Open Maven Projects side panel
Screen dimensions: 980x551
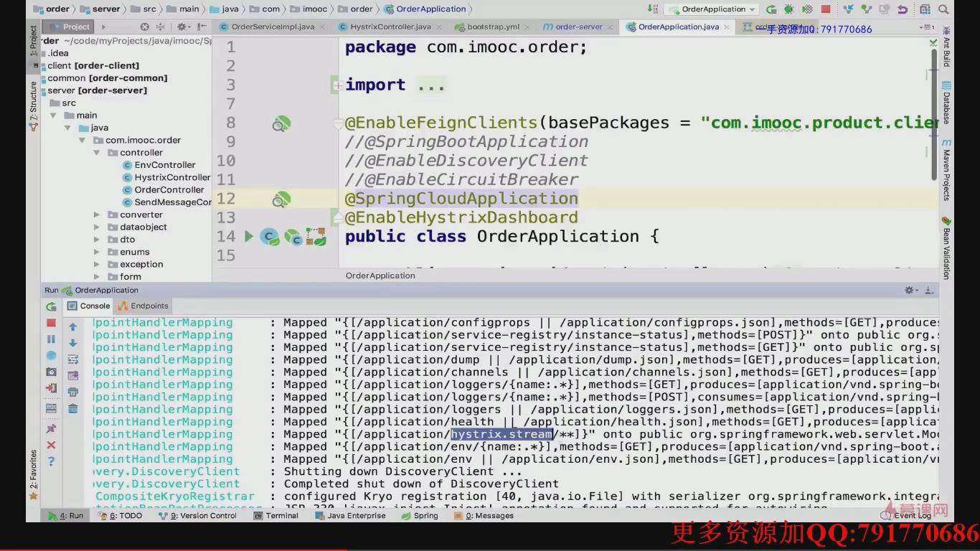[946, 170]
